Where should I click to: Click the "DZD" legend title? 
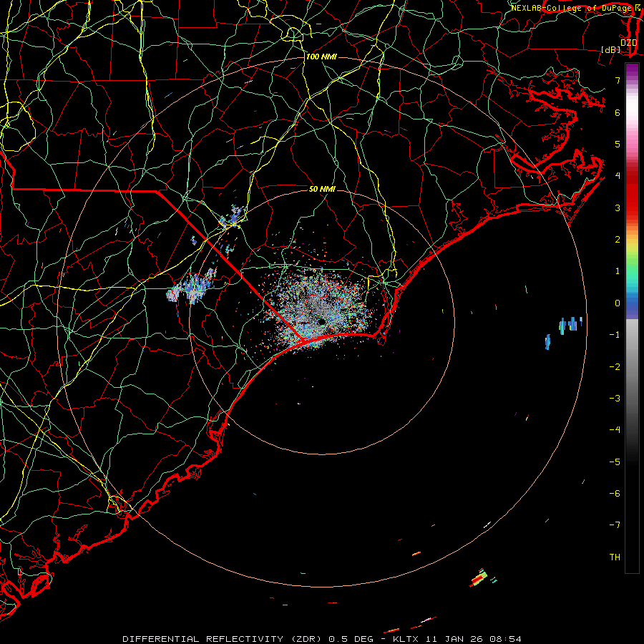pos(628,43)
